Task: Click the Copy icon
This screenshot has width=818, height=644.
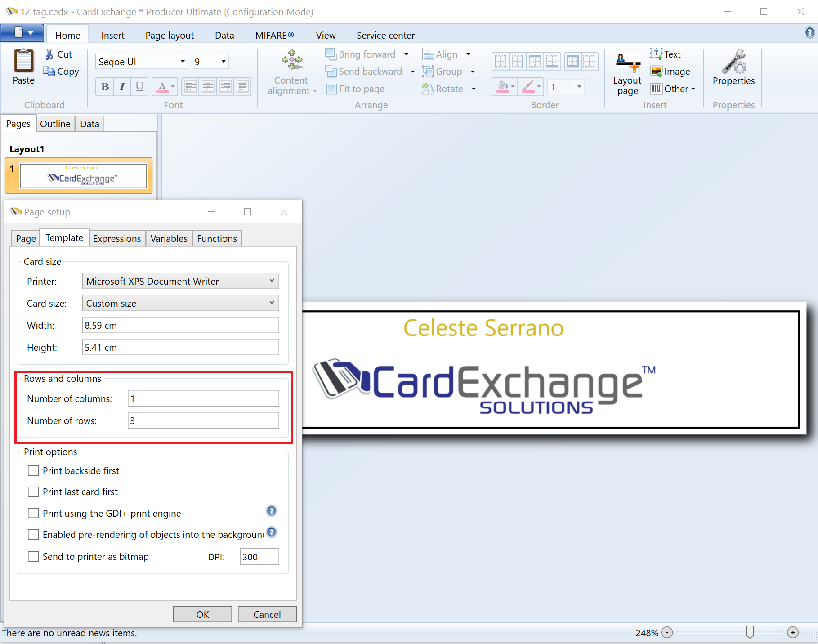Action: click(49, 72)
